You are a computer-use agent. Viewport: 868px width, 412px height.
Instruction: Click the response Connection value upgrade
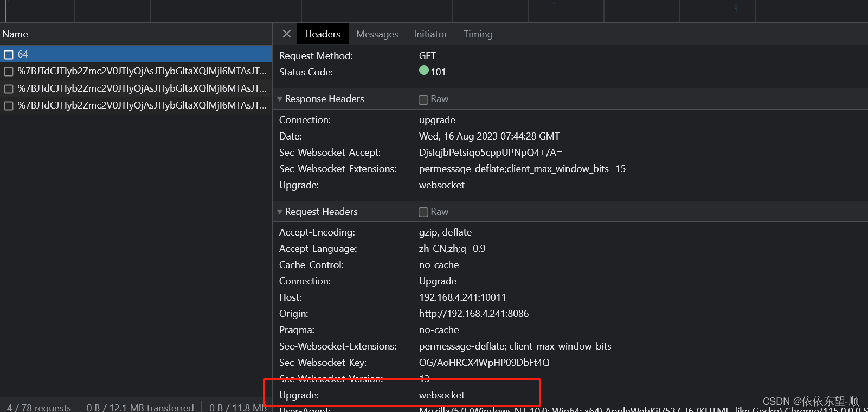click(437, 120)
